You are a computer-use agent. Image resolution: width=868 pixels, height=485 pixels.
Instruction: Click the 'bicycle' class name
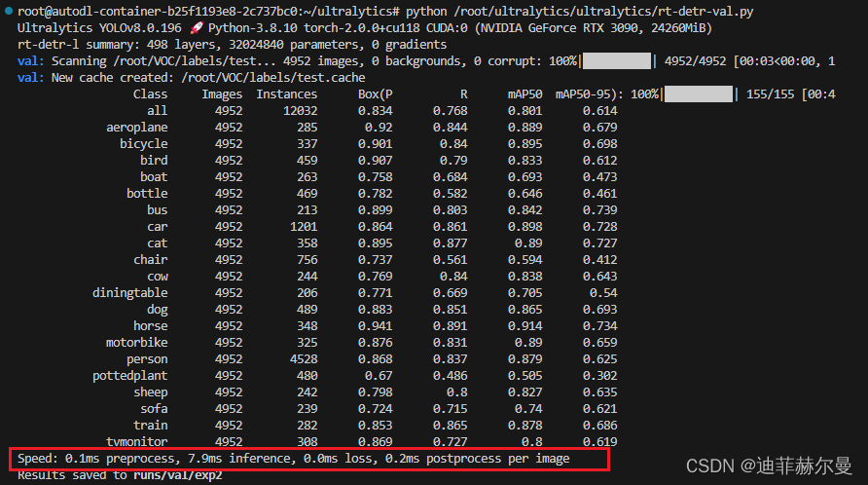[x=143, y=144]
